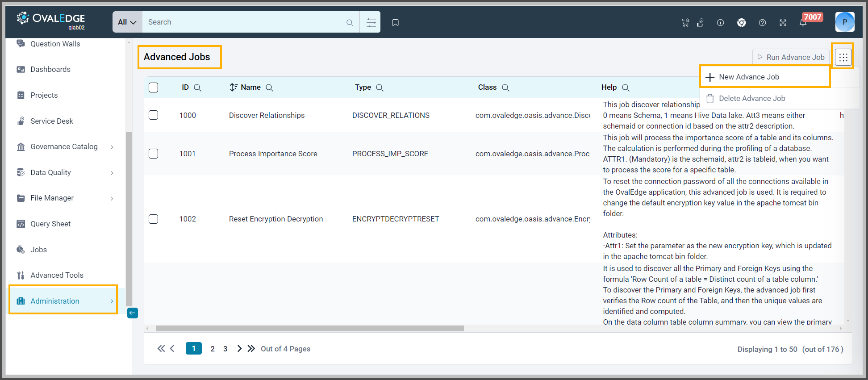Toggle the select-all checkbox in table header
Image resolution: width=868 pixels, height=380 pixels.
[154, 88]
